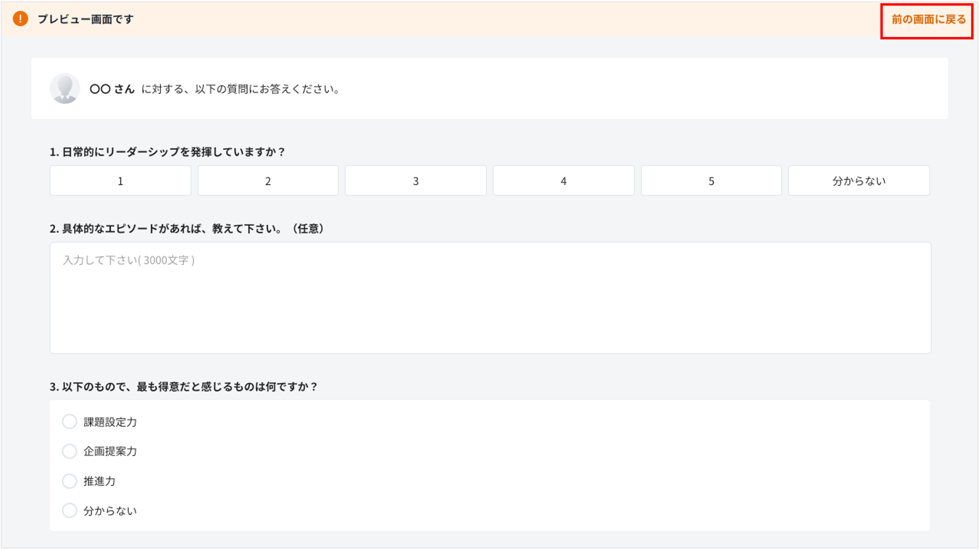Image resolution: width=980 pixels, height=550 pixels.
Task: Click question 3 heading about strengths
Action: click(183, 387)
